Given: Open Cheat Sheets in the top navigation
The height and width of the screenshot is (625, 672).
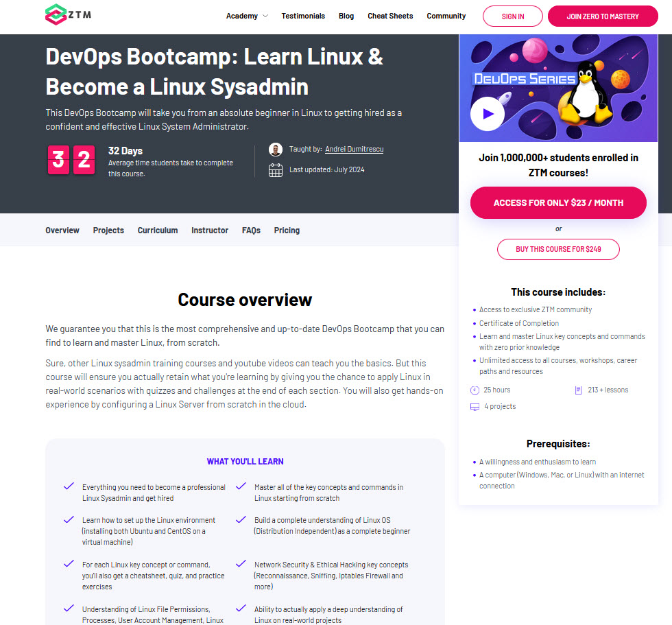Looking at the screenshot, I should coord(390,16).
